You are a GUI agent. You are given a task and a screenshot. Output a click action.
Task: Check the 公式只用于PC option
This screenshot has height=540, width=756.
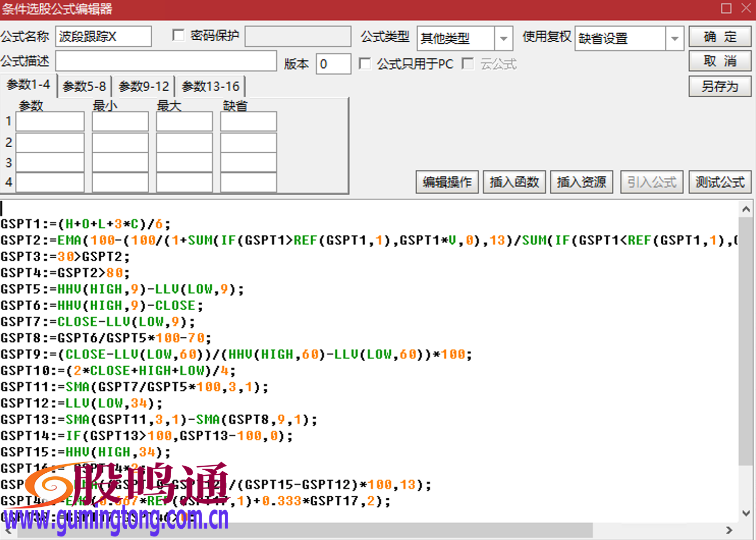point(365,64)
